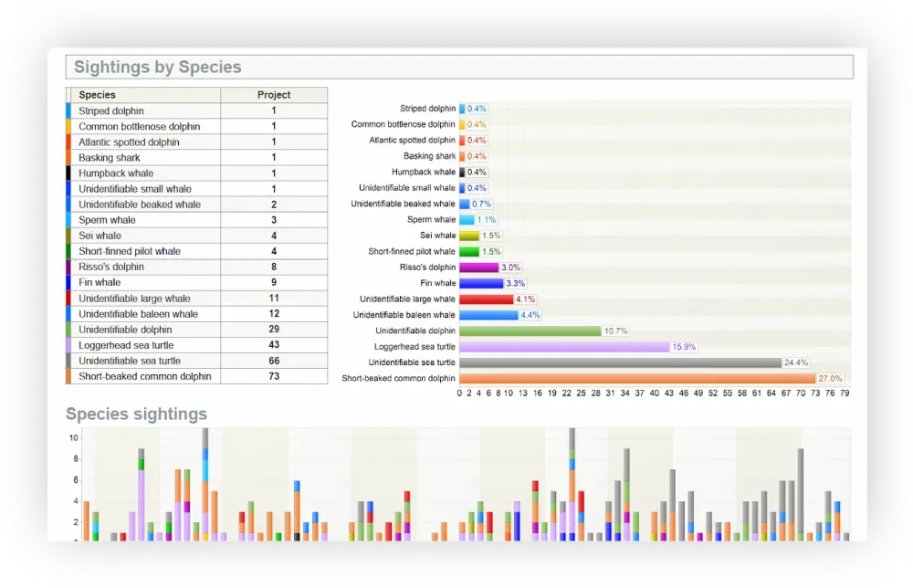Click the 3.0% bar label
Screen dimensions: 913x588
pyautogui.click(x=510, y=268)
